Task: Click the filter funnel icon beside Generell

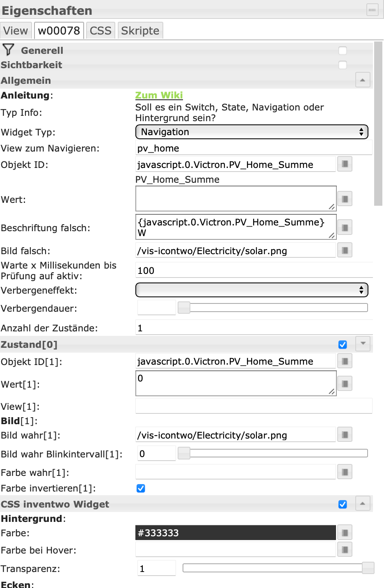Action: (x=8, y=50)
